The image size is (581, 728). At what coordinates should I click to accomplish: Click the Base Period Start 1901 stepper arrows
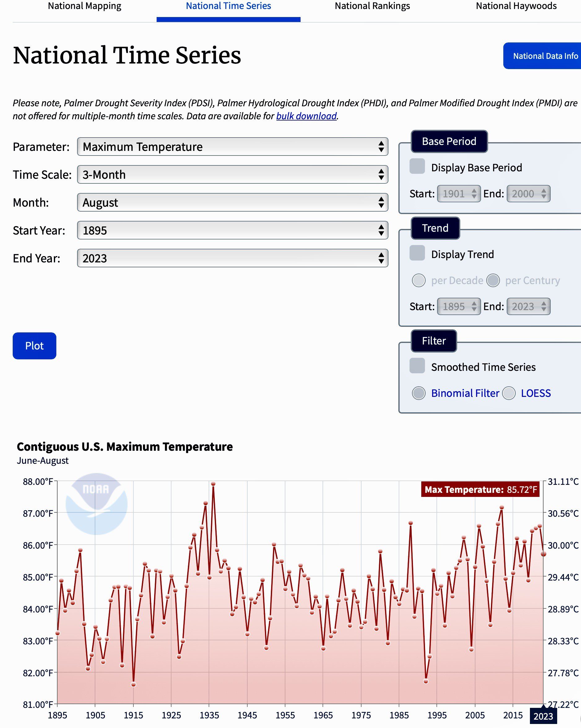[x=474, y=194]
